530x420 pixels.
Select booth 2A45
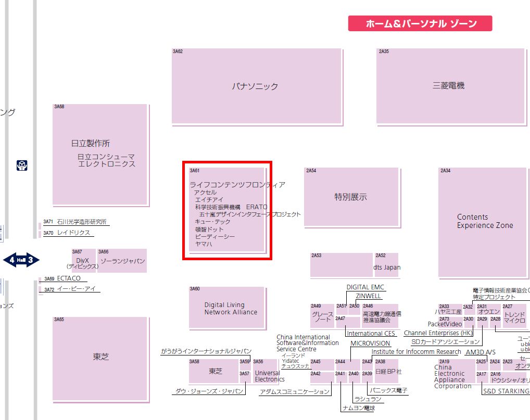click(x=322, y=365)
